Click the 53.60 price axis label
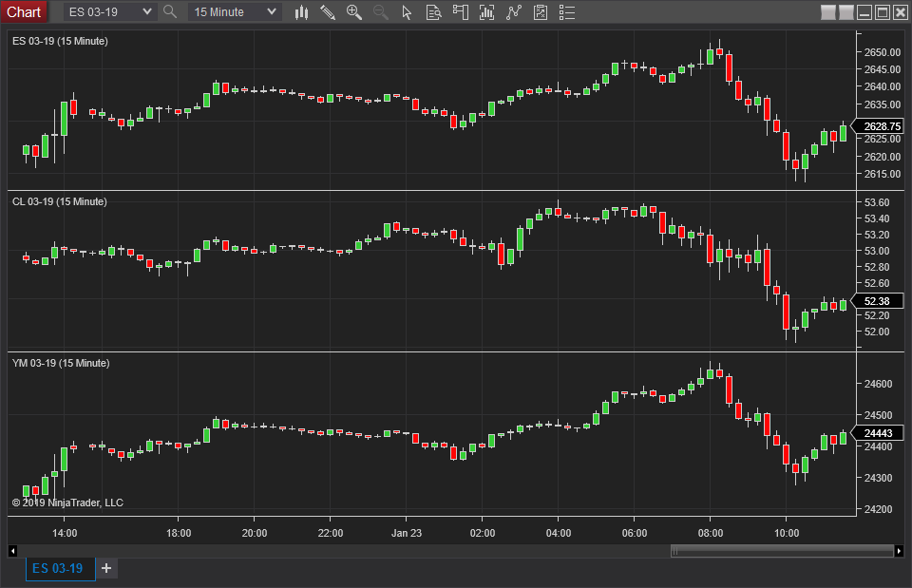The height and width of the screenshot is (588, 912). 877,202
